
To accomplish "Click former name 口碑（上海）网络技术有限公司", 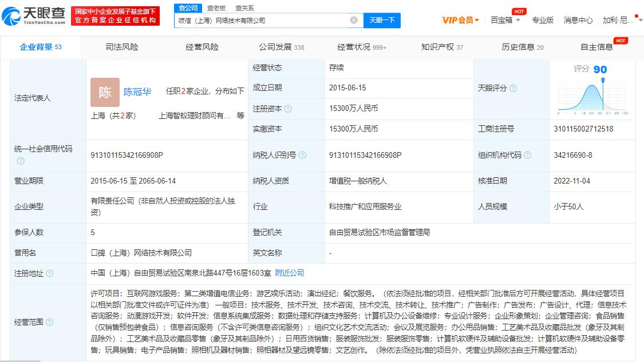I will (141, 253).
